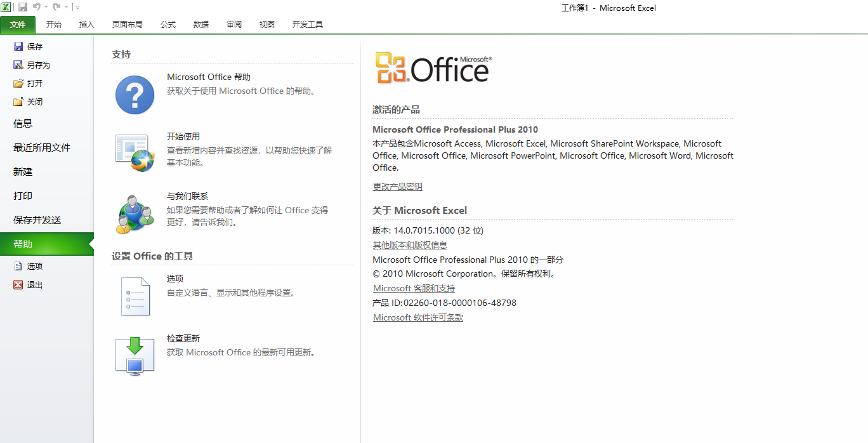
Task: Click the 更改产品密钥 link
Action: 398,187
